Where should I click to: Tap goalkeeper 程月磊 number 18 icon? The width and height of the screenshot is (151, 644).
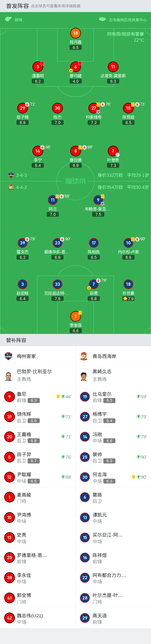(x=76, y=33)
